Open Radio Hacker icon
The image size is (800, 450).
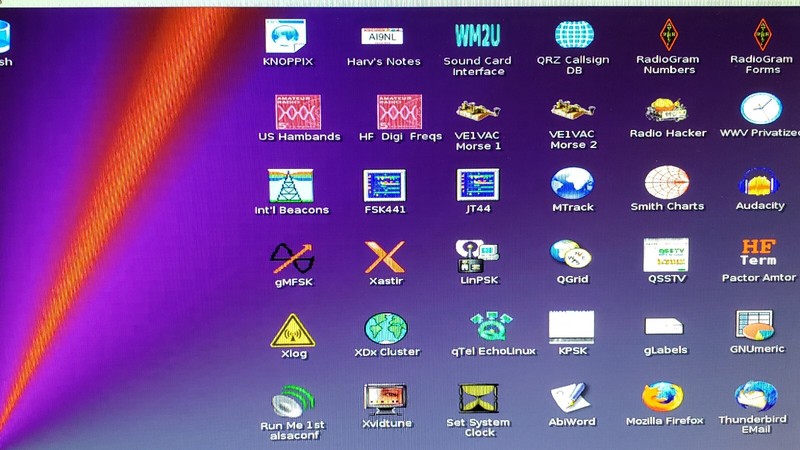(x=666, y=109)
